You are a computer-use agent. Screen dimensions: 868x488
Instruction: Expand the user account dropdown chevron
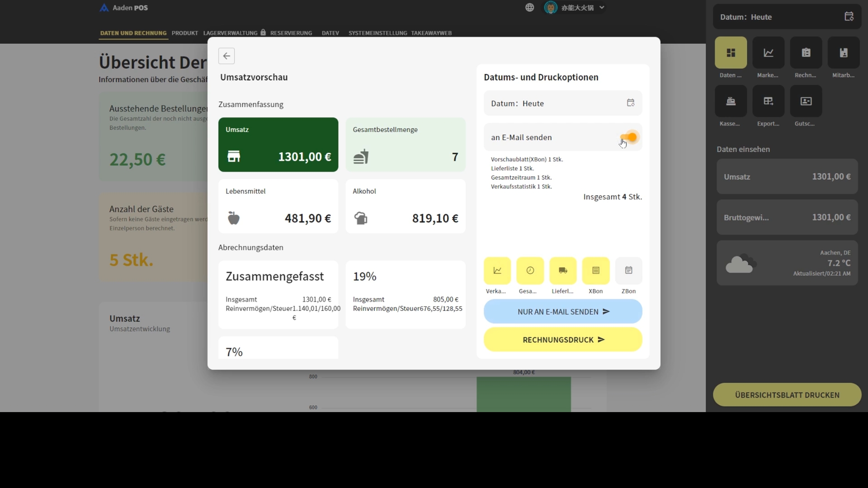pos(602,8)
